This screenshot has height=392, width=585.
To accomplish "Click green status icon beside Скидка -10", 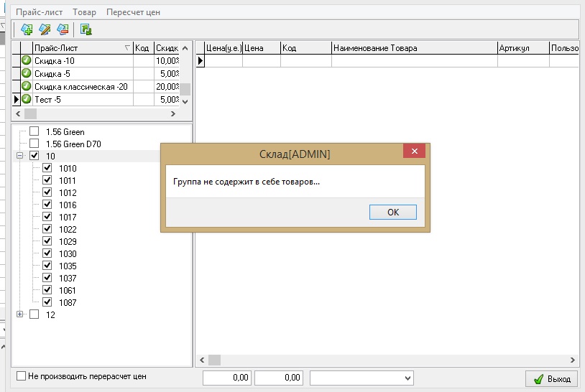I will point(27,60).
